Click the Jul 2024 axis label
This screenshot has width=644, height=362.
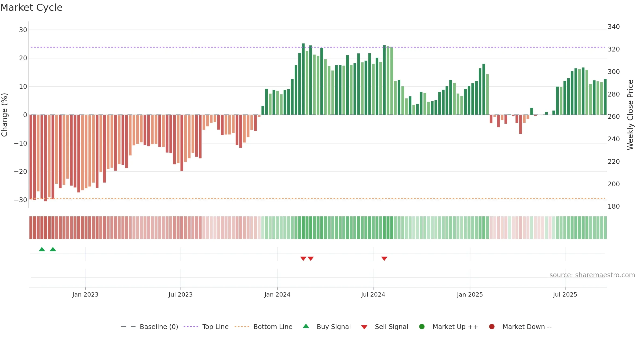click(x=373, y=294)
